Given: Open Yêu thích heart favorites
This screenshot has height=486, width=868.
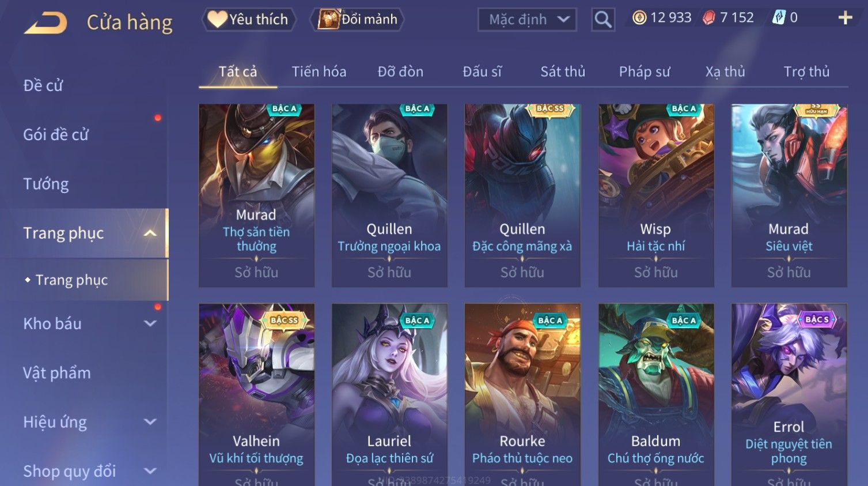Looking at the screenshot, I should coord(248,19).
